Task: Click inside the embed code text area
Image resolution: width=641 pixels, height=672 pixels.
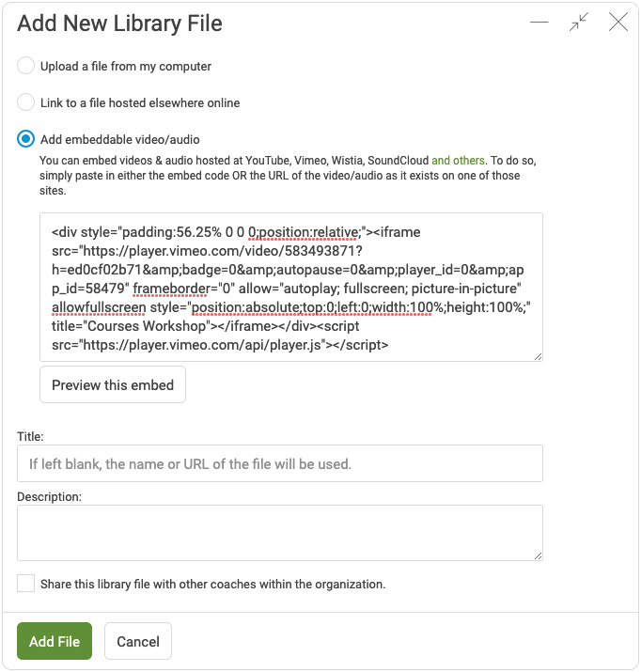Action: point(291,288)
